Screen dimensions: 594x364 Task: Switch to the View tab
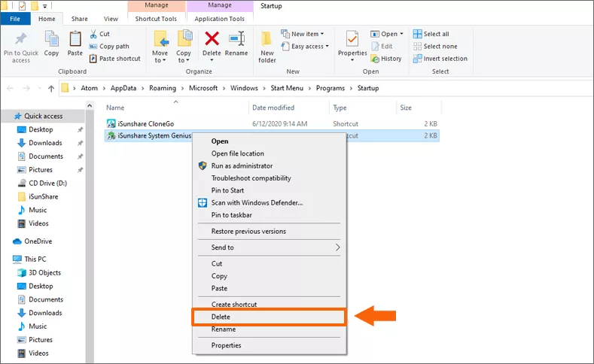[111, 19]
